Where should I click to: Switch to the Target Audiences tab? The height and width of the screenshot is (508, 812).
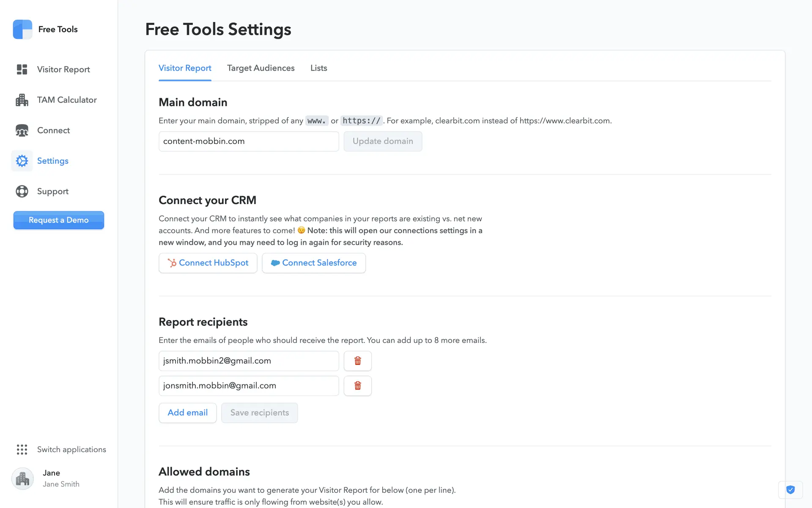[x=261, y=68]
